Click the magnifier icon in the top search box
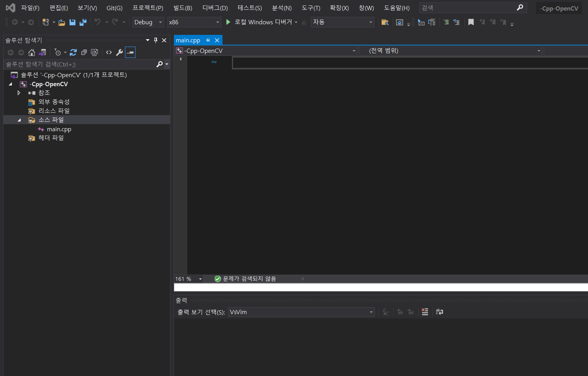 [520, 7]
